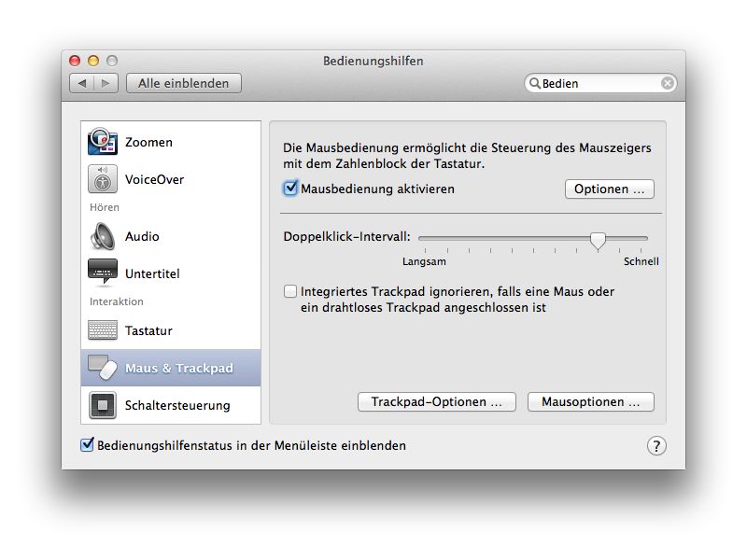The width and height of the screenshot is (747, 560).
Task: Click the Langsam label under the slider
Action: coord(424,261)
